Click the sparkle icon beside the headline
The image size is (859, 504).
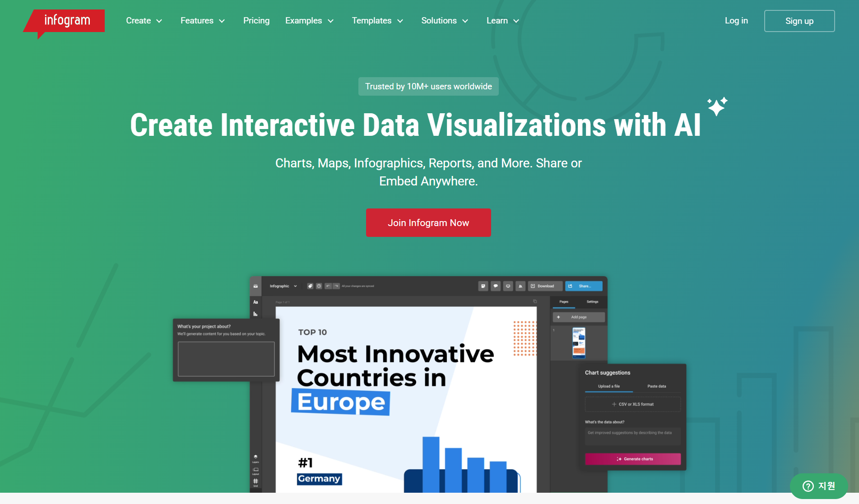(x=717, y=106)
